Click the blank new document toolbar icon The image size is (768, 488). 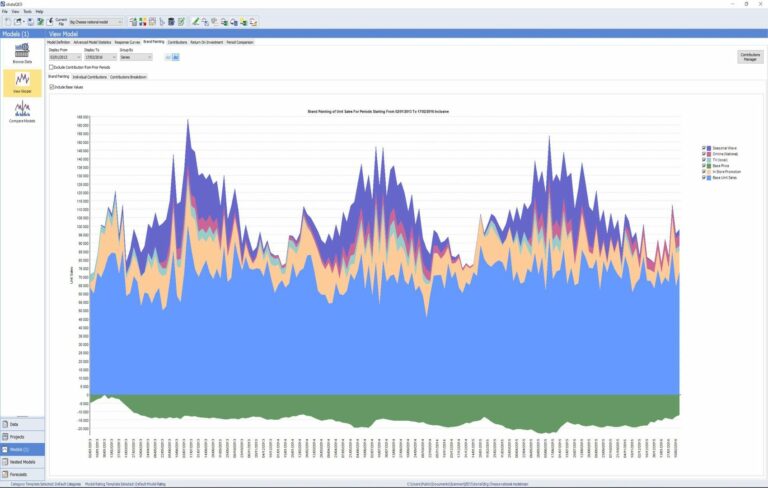[x=7, y=22]
